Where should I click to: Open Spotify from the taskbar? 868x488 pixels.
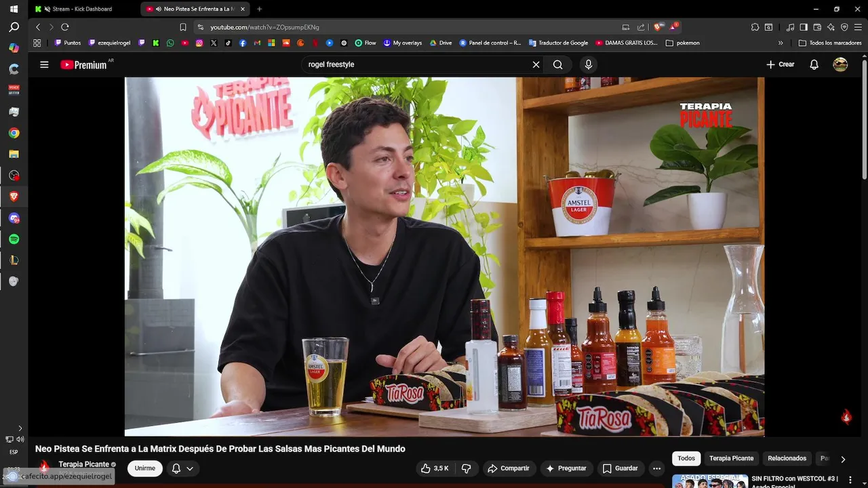[x=14, y=239]
